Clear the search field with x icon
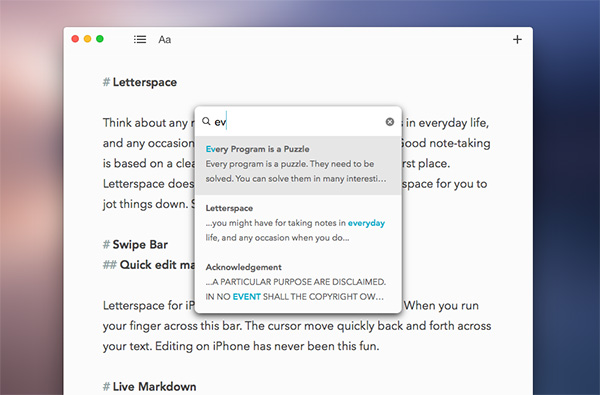 (390, 122)
